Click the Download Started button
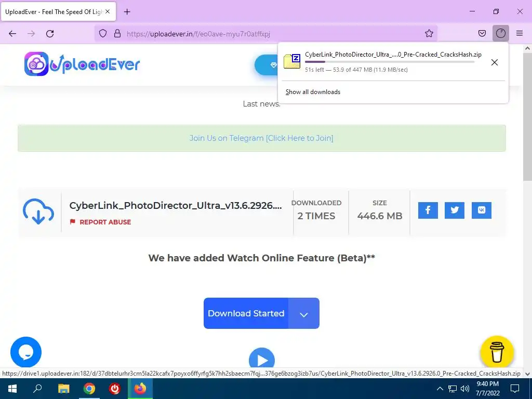532x399 pixels. point(246,313)
